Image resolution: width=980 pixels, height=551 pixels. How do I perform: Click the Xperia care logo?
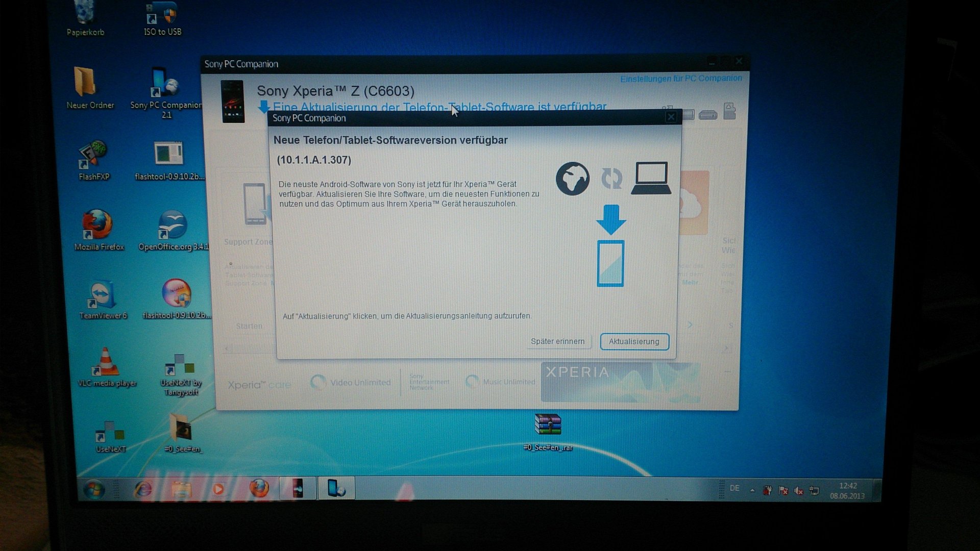click(x=259, y=385)
